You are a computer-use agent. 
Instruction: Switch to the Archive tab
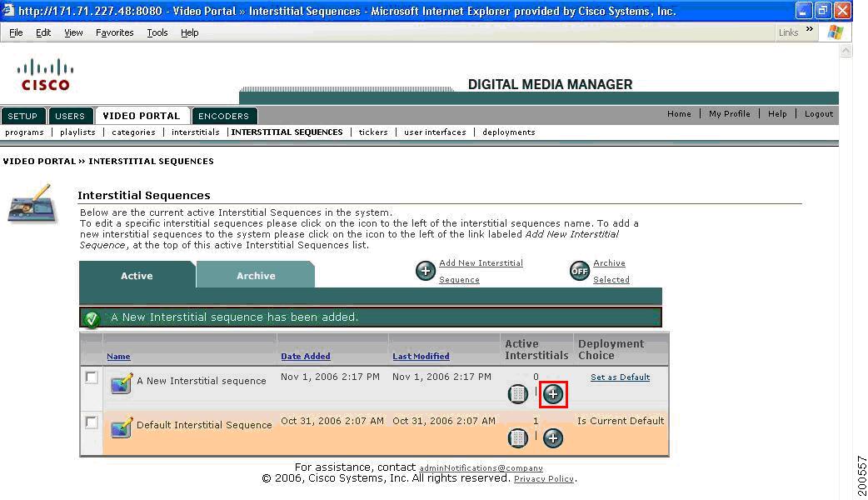tap(256, 275)
